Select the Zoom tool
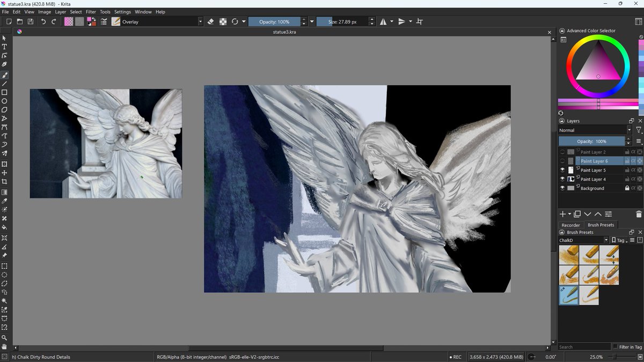644x362 pixels. (4, 338)
